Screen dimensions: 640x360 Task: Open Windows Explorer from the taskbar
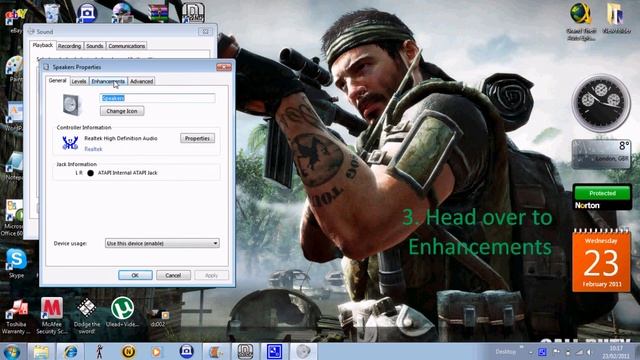click(x=41, y=351)
